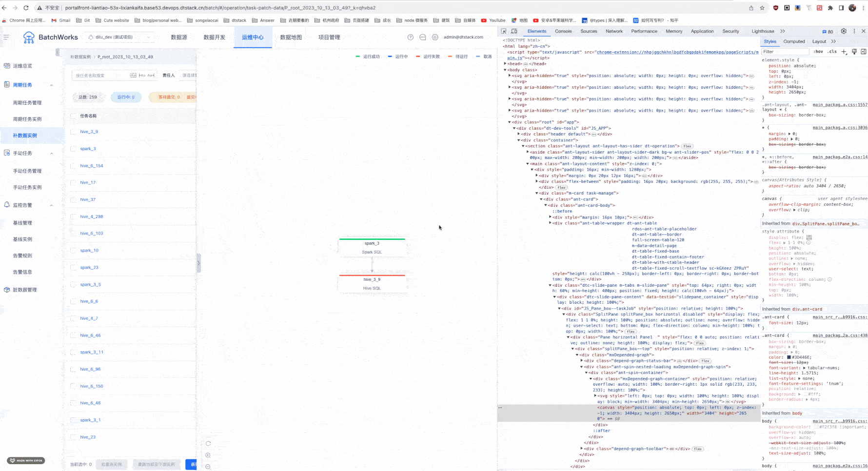Open the DevTools Console tab
The height and width of the screenshot is (471, 868).
563,31
